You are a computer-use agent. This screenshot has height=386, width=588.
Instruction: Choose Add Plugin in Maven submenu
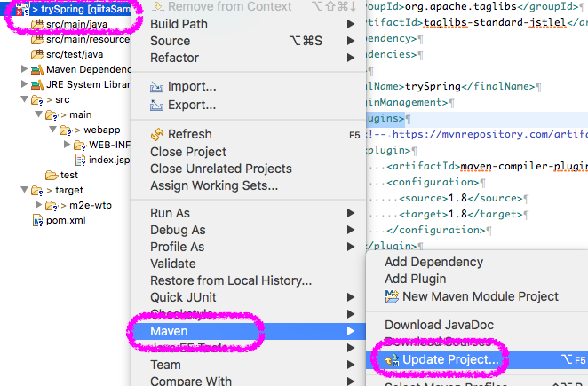click(477, 279)
